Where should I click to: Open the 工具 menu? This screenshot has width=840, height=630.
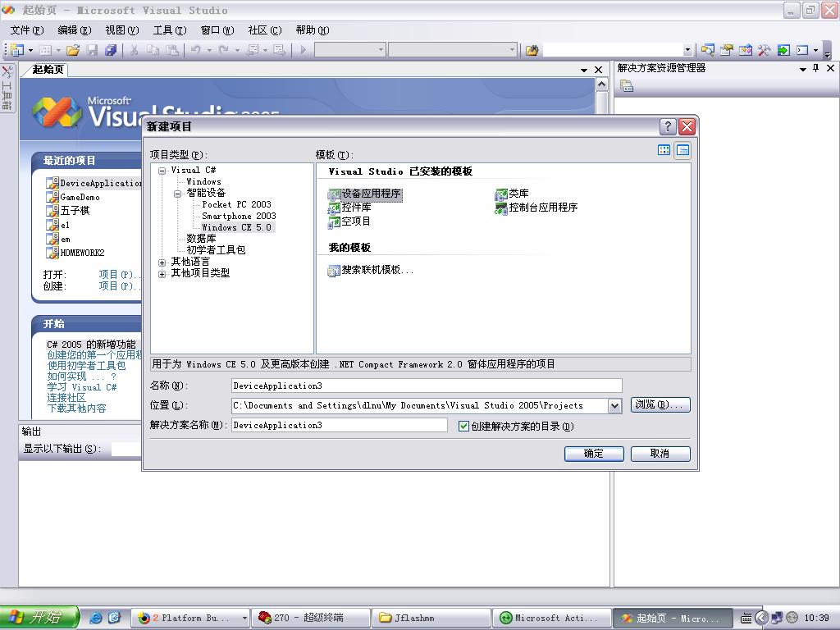click(x=170, y=30)
